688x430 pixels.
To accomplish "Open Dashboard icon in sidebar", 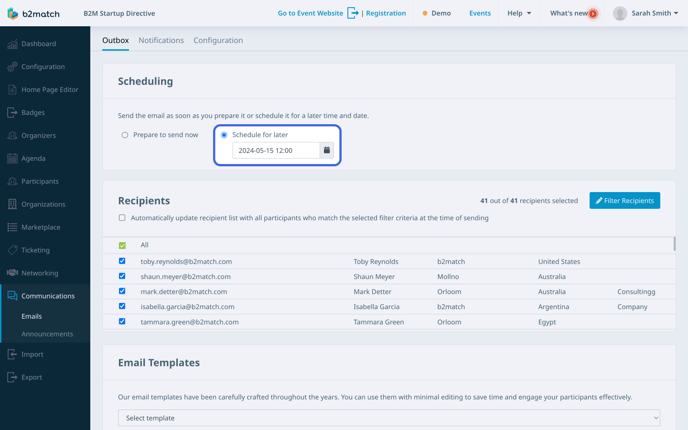I will click(x=12, y=44).
